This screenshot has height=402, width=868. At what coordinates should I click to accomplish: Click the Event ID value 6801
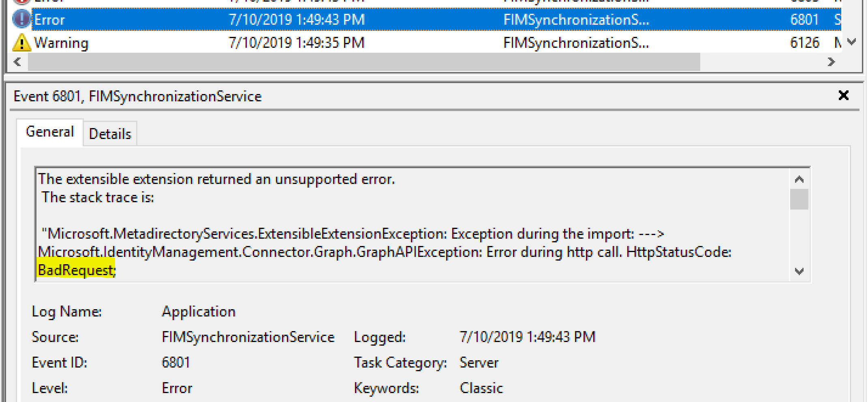click(x=176, y=362)
